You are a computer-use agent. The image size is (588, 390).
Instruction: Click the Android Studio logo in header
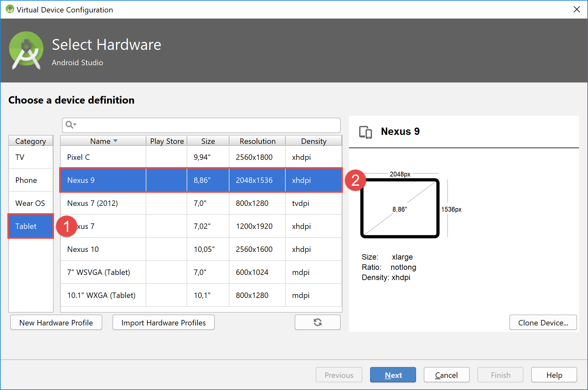[26, 51]
